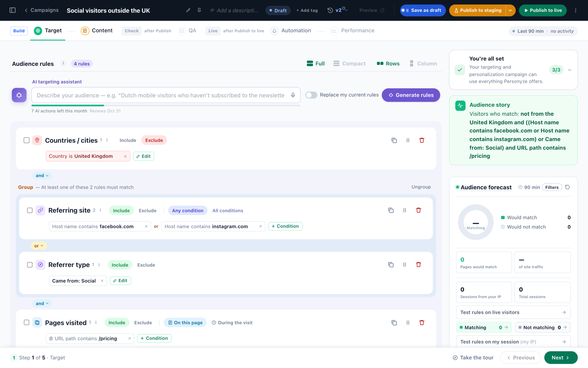
Task: Pin the campaign with the pin icon
Action: 199,10
